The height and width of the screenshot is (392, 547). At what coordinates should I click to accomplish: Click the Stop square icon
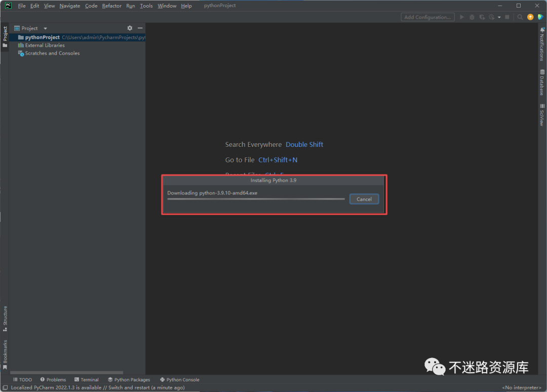pyautogui.click(x=507, y=17)
